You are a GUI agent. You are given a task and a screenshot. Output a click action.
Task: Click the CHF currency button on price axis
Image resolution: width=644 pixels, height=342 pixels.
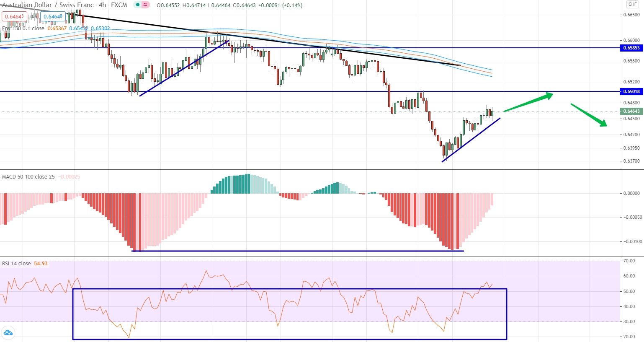(x=632, y=4)
